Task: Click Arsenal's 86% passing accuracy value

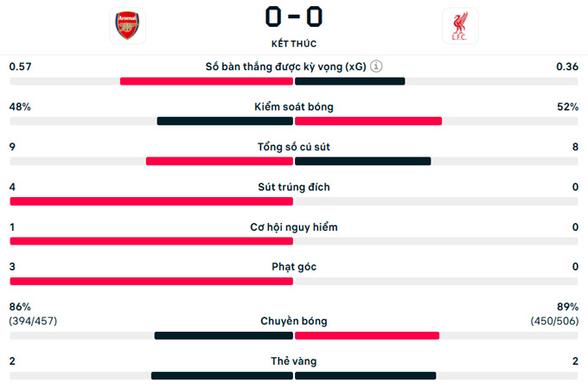Action: [20, 307]
